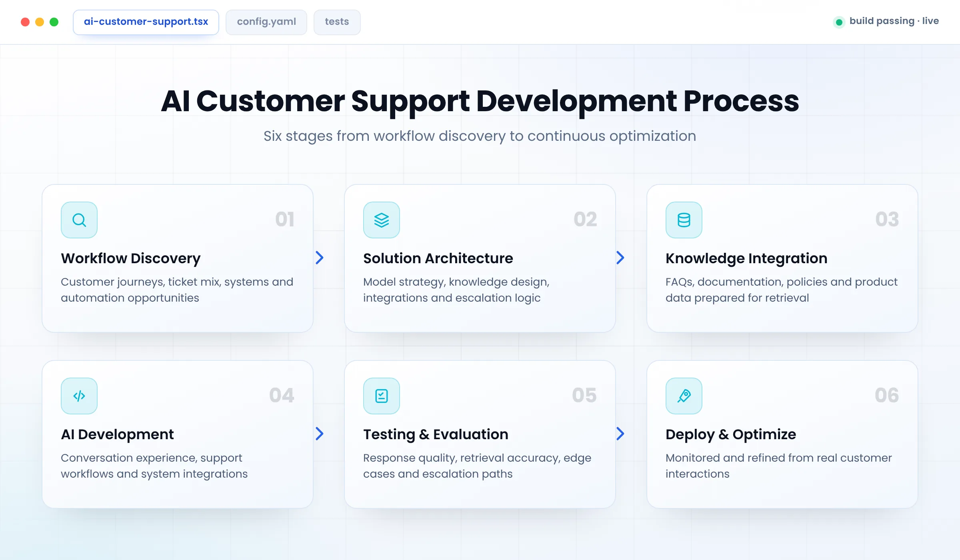Click the layers icon on Solution Architecture card
Viewport: 960px width, 560px height.
pos(382,220)
